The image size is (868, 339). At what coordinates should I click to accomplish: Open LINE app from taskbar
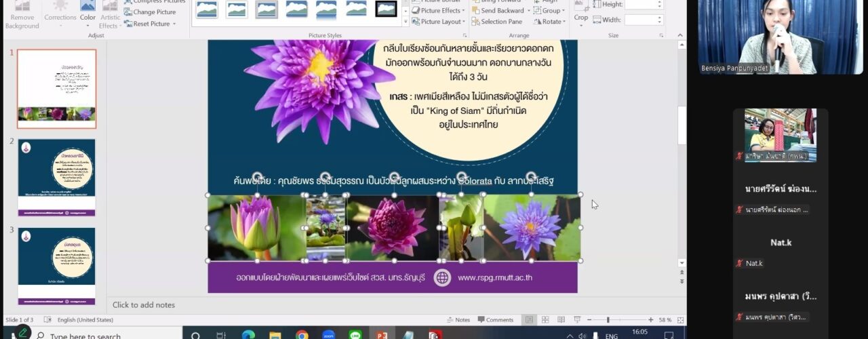coord(355,336)
